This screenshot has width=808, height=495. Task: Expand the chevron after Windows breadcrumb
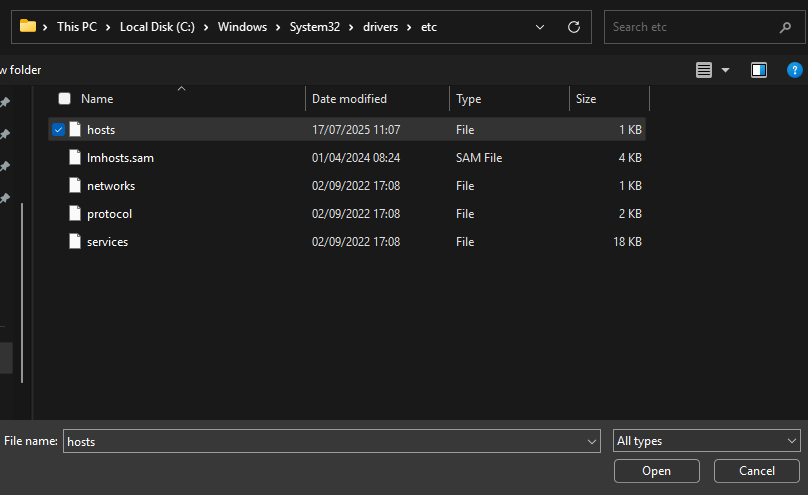(x=278, y=27)
